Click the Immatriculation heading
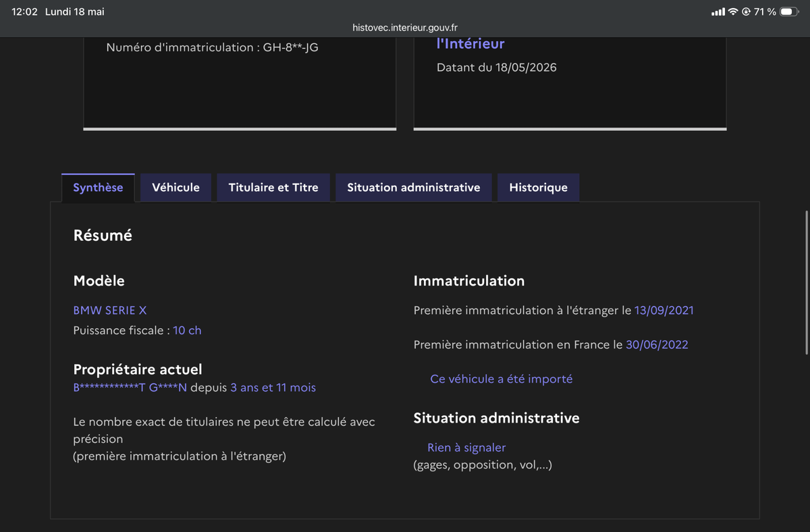 pyautogui.click(x=468, y=281)
